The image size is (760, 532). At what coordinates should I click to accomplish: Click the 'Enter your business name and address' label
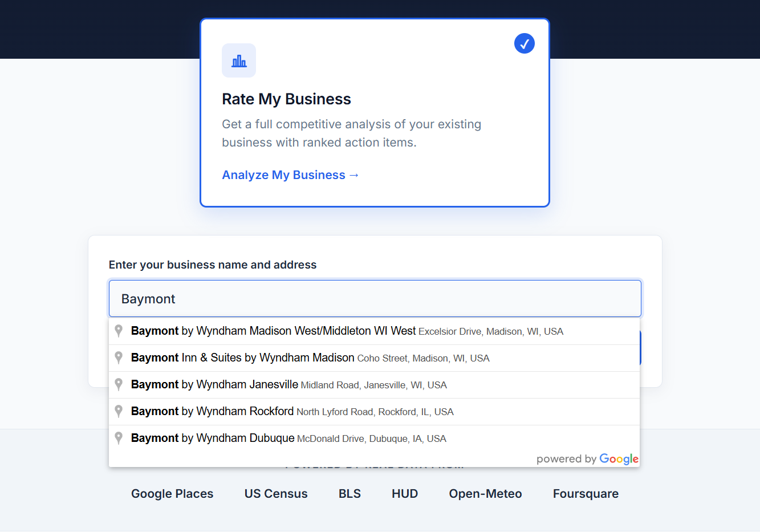tap(213, 265)
